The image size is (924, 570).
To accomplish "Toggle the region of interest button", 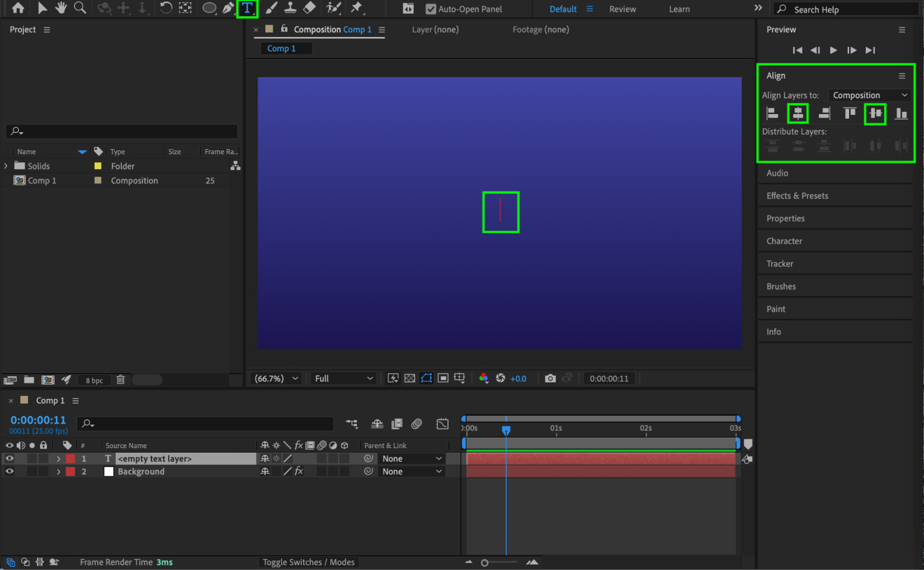I will 443,378.
